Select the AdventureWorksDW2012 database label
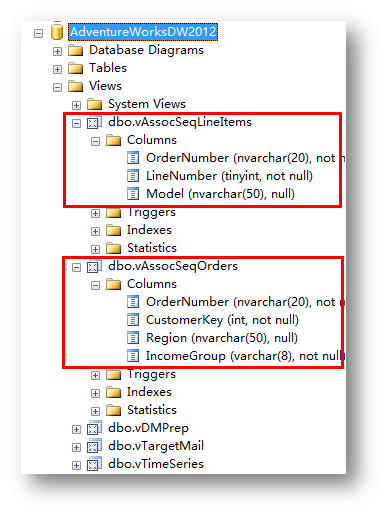Image resolution: width=388 pixels, height=516 pixels. [143, 32]
